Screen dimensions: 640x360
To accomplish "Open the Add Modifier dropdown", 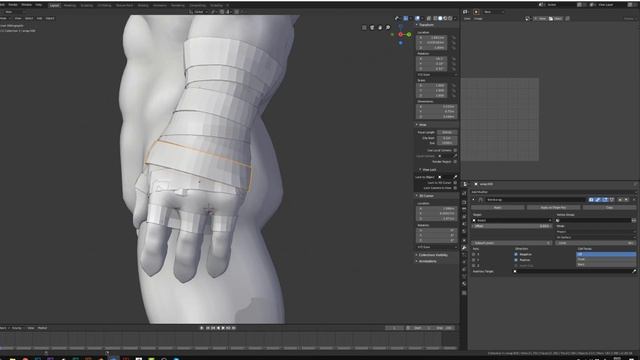I will click(x=554, y=192).
